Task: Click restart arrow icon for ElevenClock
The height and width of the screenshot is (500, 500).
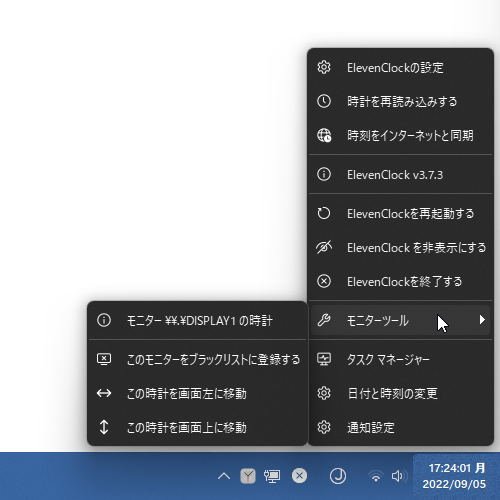Action: click(324, 213)
